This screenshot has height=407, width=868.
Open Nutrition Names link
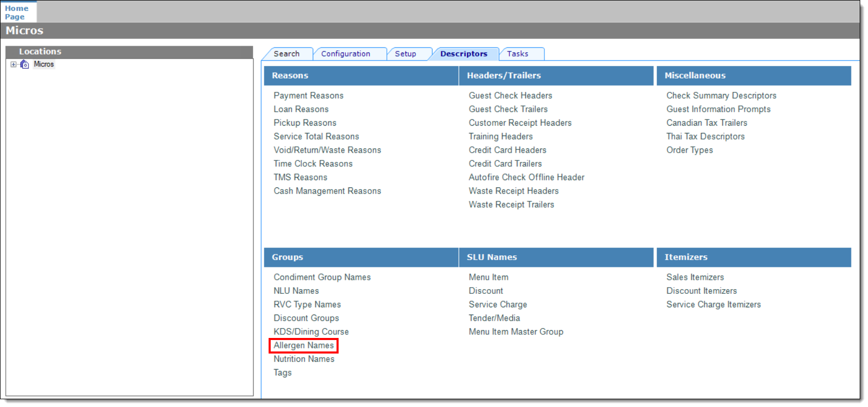click(x=304, y=359)
